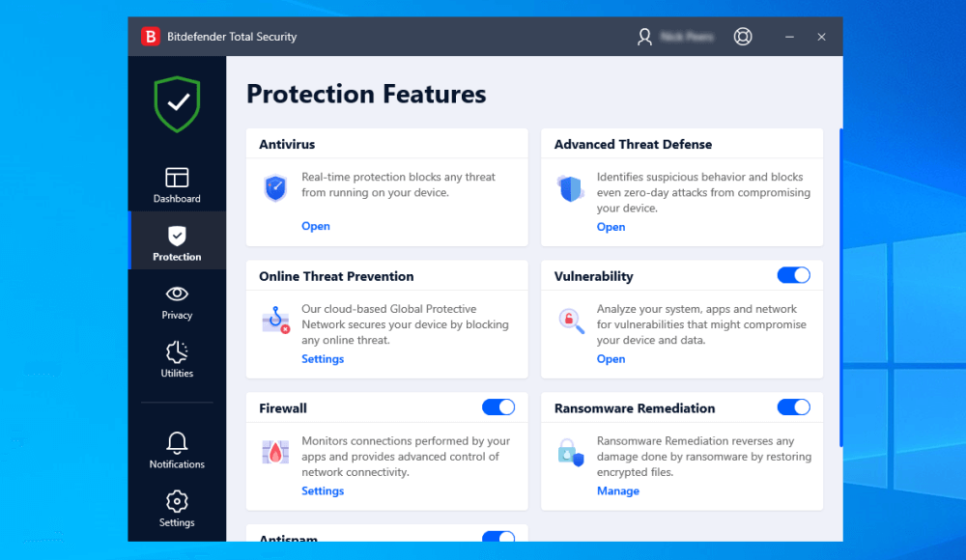The width and height of the screenshot is (966, 560).
Task: Disable the Vulnerability toggle
Action: click(793, 275)
